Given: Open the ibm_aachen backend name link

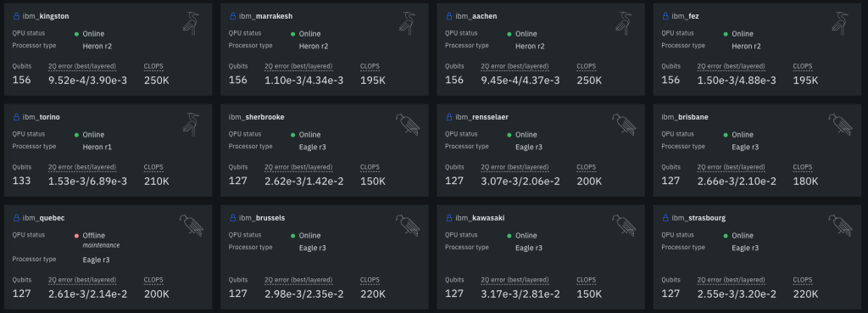Looking at the screenshot, I should (476, 17).
